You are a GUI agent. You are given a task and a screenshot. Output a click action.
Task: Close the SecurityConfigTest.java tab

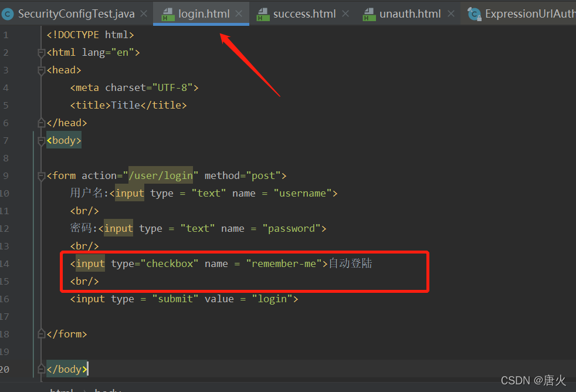[144, 14]
